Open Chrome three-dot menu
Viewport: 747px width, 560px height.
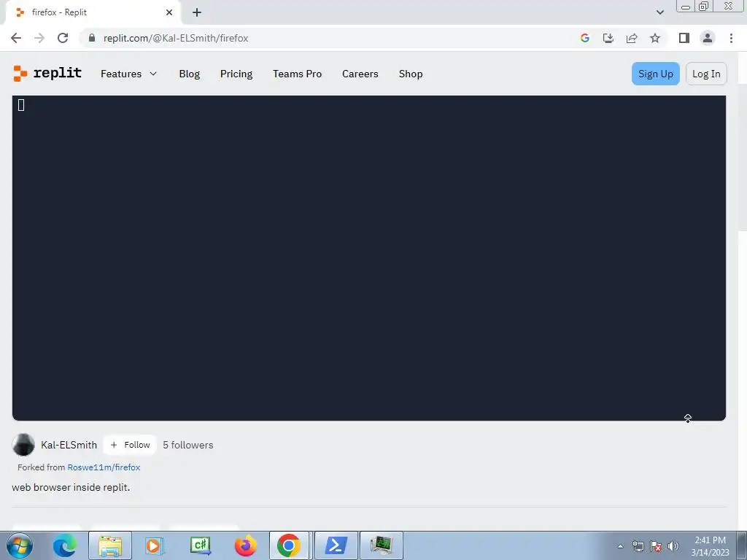[731, 38]
